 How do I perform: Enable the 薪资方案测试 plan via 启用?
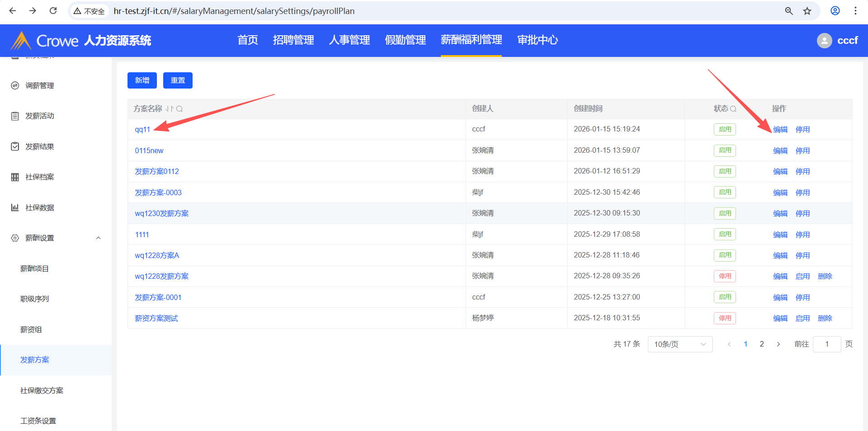click(802, 319)
